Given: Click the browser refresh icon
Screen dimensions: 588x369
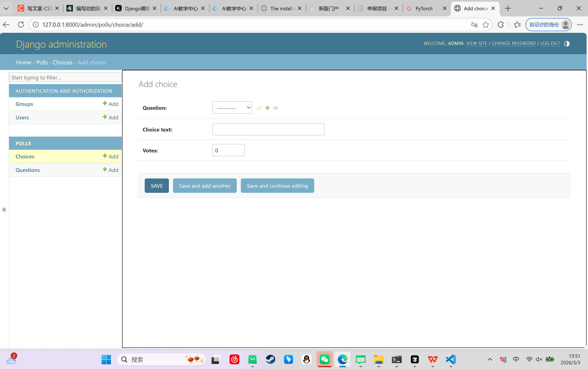Looking at the screenshot, I should click(x=21, y=25).
